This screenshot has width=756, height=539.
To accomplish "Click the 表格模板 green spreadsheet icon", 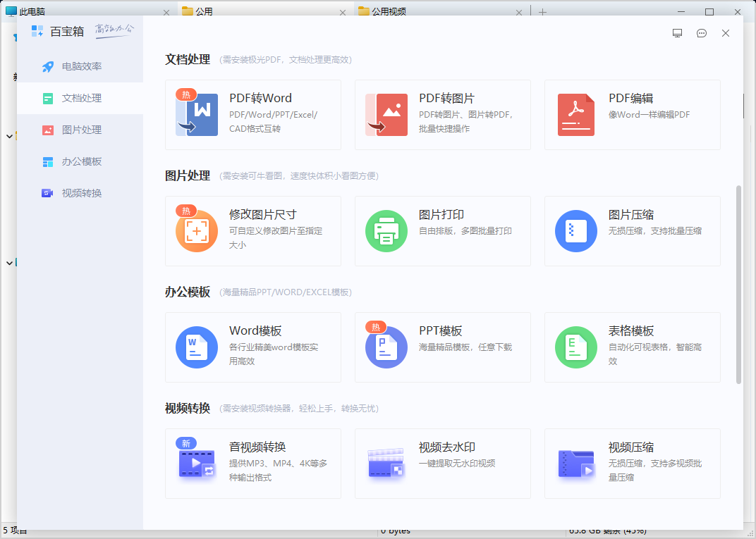I will click(x=576, y=347).
